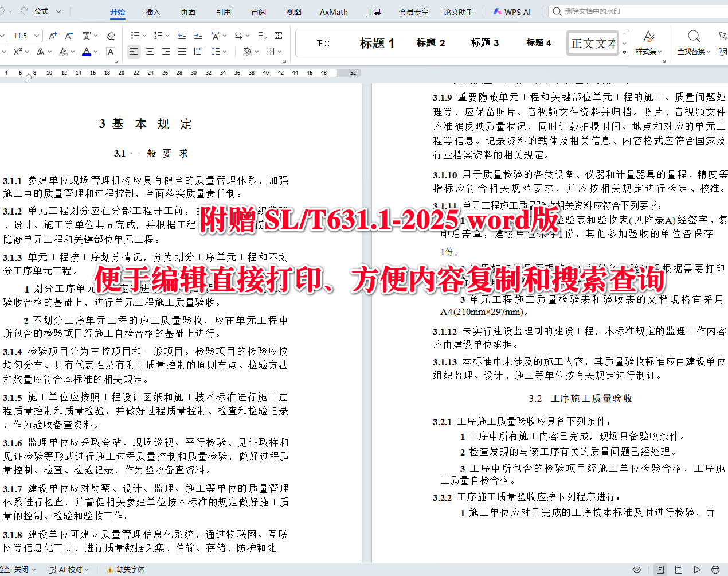
Task: Launch WPS AI
Action: 512,12
